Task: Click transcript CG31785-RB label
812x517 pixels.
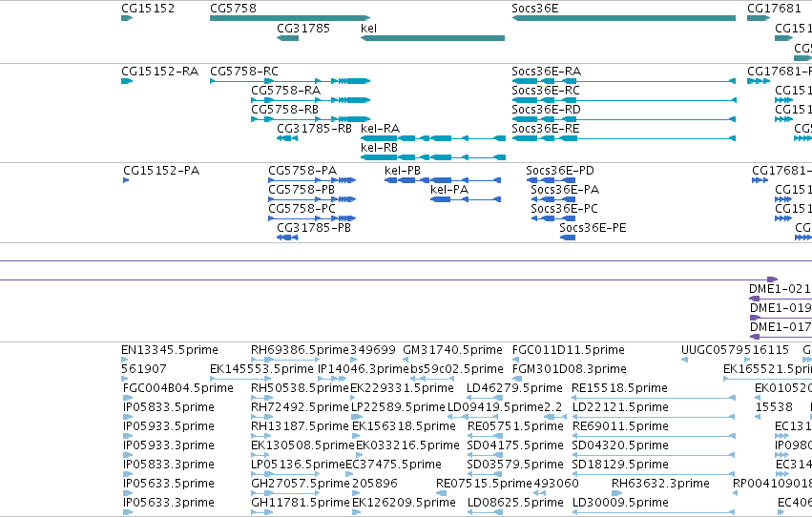Action: coord(314,129)
